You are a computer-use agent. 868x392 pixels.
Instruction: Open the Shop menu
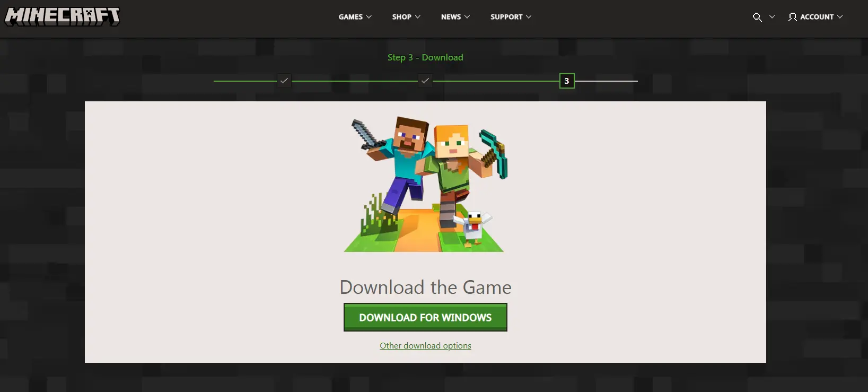pos(406,17)
